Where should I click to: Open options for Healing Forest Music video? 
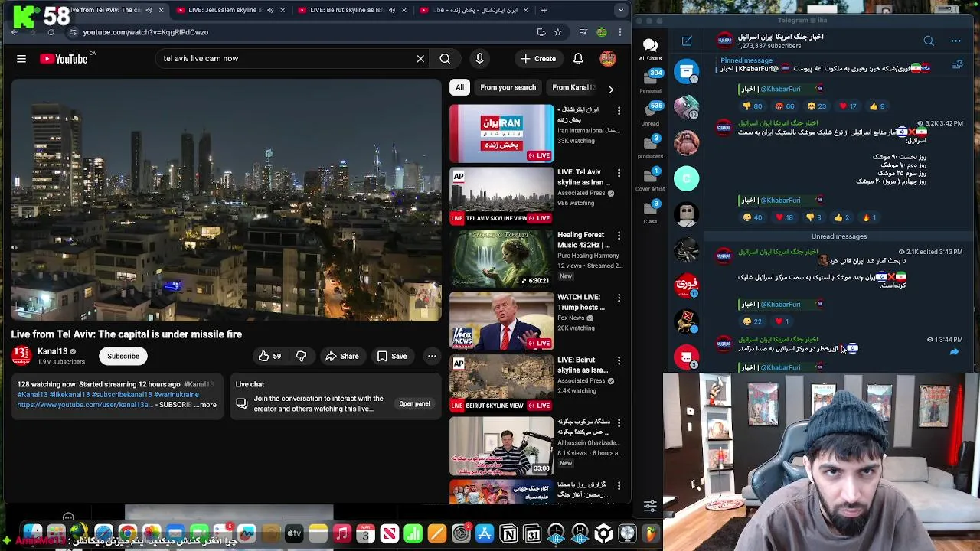pos(619,236)
